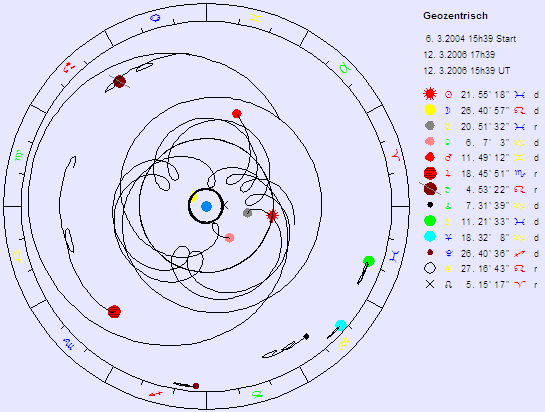Select the pink Venus marker in the chart
The width and height of the screenshot is (545, 412).
[x=229, y=238]
